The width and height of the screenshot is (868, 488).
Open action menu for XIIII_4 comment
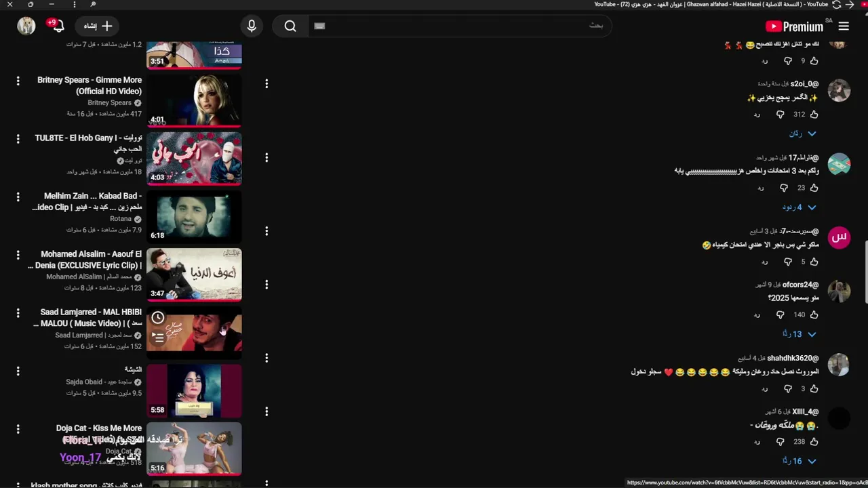point(267,411)
